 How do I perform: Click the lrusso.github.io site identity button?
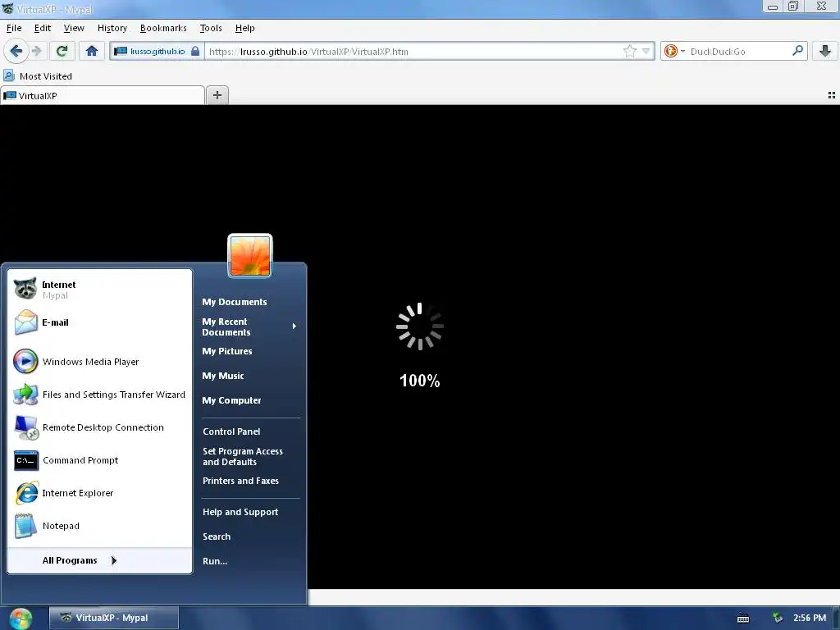tap(157, 52)
